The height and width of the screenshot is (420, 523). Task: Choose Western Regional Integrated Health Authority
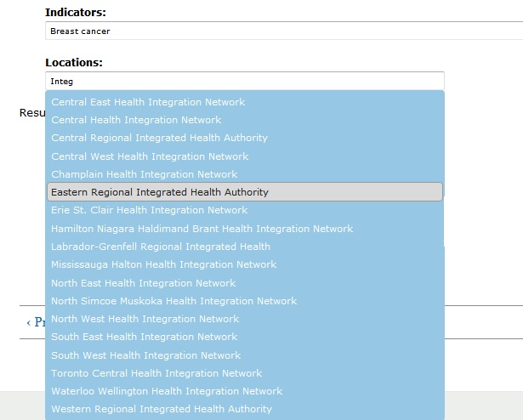(162, 409)
